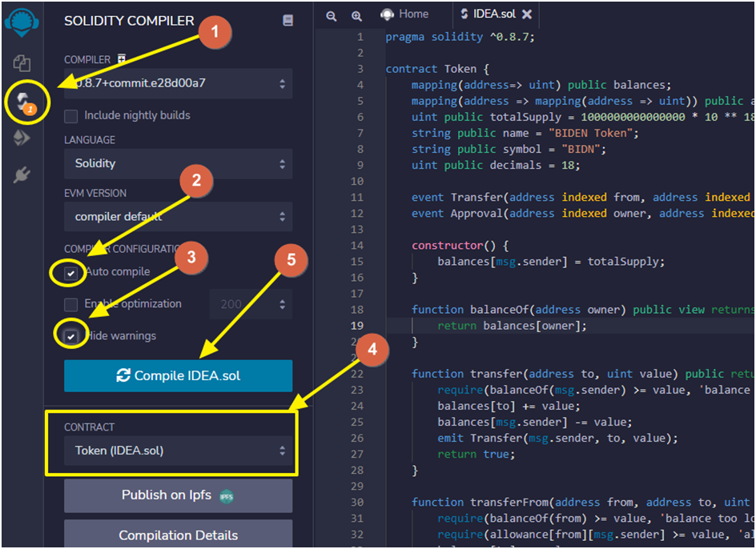
Task: Toggle Include nightly builds checkbox
Action: point(70,116)
